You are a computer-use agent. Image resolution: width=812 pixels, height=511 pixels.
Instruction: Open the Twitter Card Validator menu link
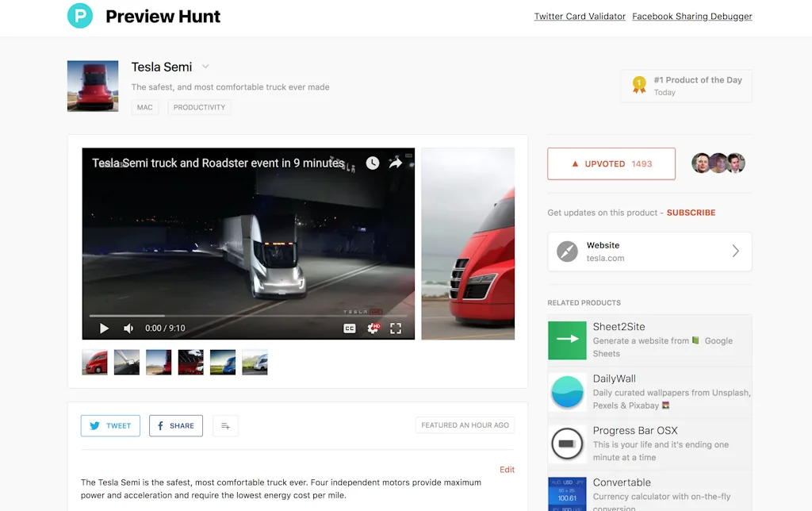580,16
